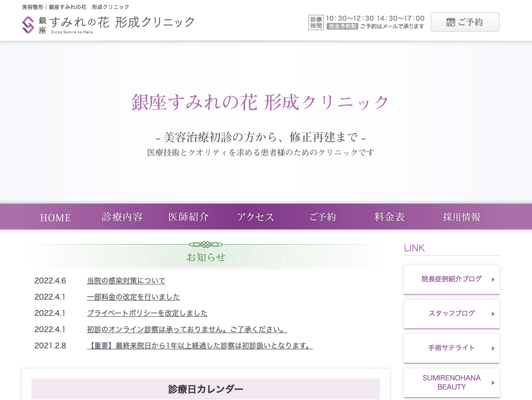Click the arrow icon on 手術サテライト
The width and height of the screenshot is (532, 400).
pyautogui.click(x=492, y=348)
